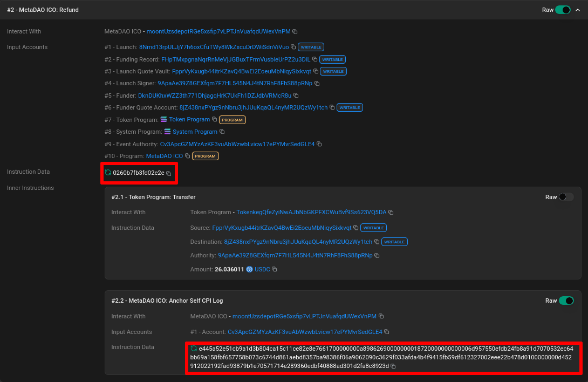This screenshot has width=588, height=382.
Task: Open the System Program link
Action: [195, 132]
